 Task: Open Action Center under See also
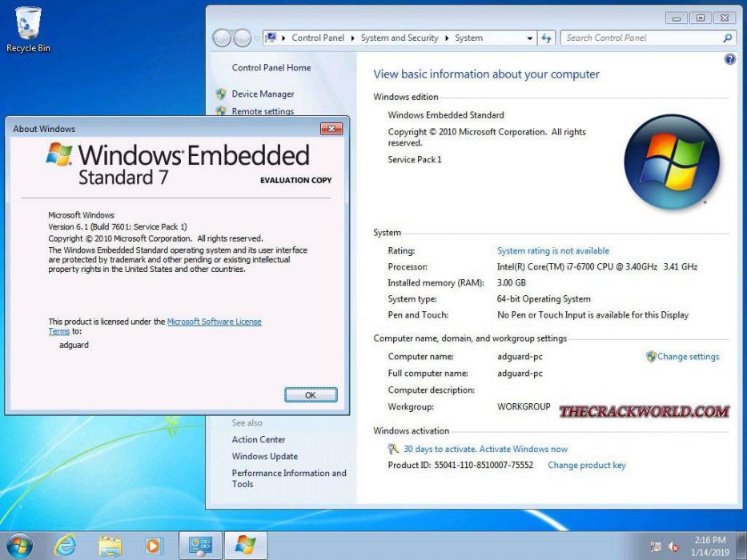[x=259, y=439]
